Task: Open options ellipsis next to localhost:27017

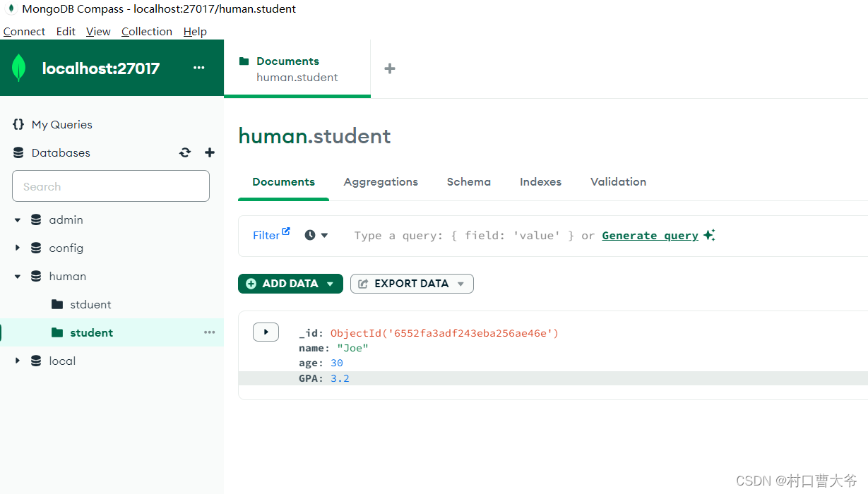Action: [198, 68]
